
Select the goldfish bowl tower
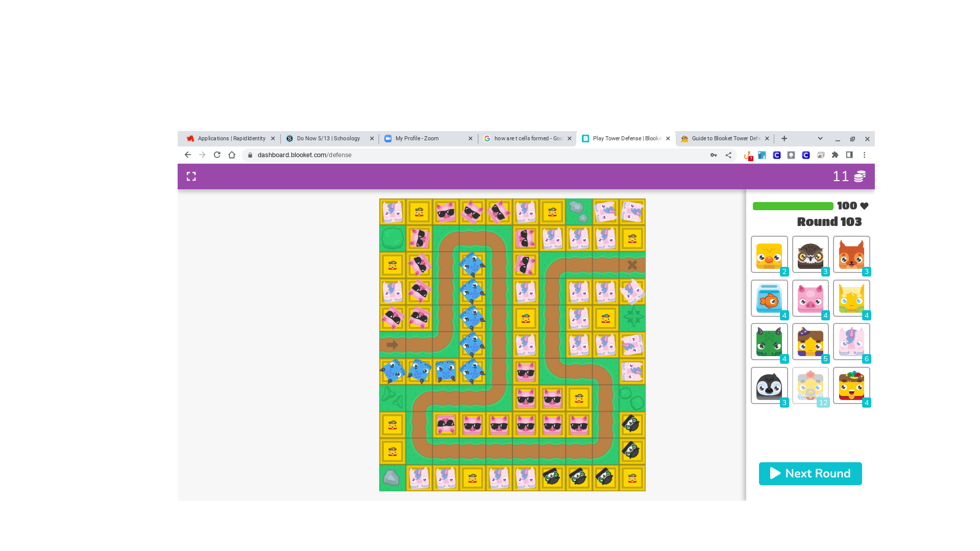[x=769, y=298]
